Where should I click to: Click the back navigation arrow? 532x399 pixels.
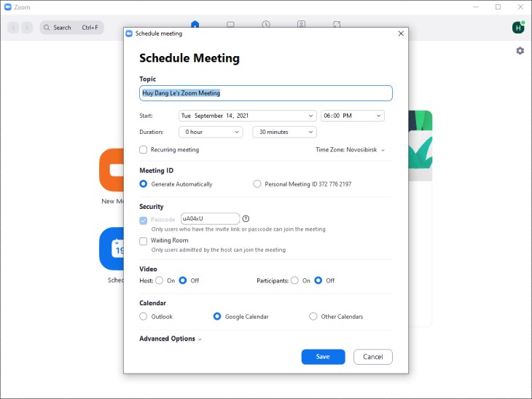tap(13, 28)
